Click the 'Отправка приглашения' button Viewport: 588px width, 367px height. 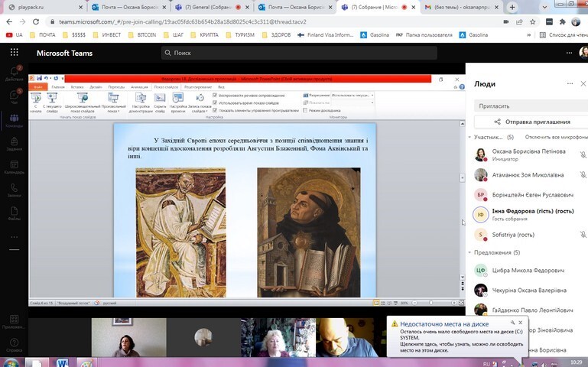531,122
